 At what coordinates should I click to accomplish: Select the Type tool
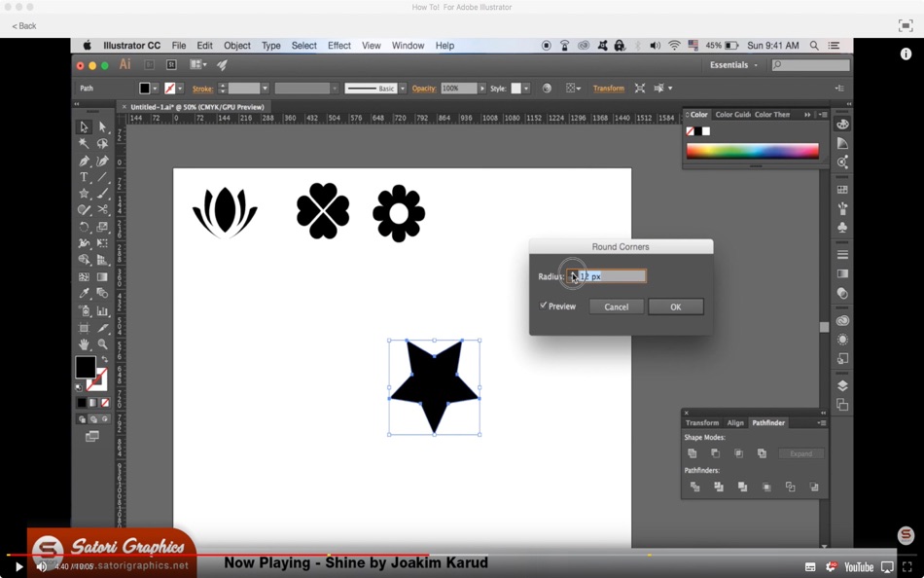pyautogui.click(x=84, y=177)
